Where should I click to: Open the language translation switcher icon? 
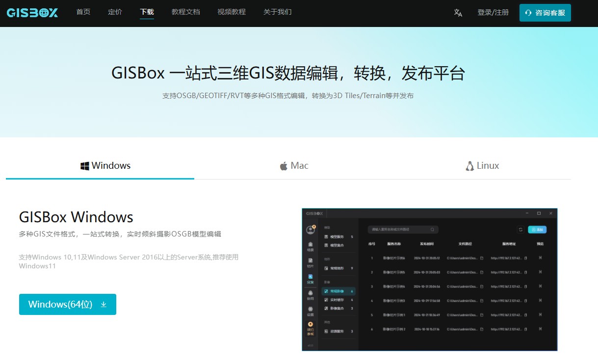click(458, 13)
